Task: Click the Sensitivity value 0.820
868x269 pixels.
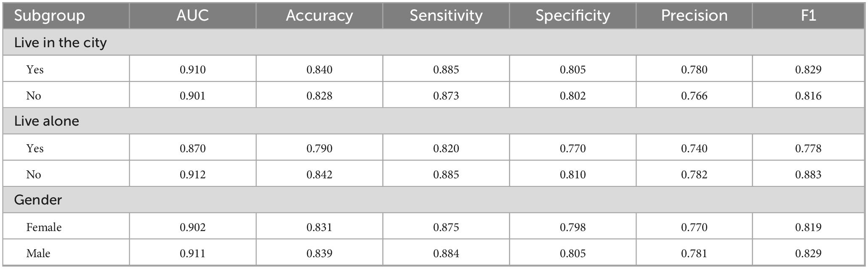Action: coord(446,148)
